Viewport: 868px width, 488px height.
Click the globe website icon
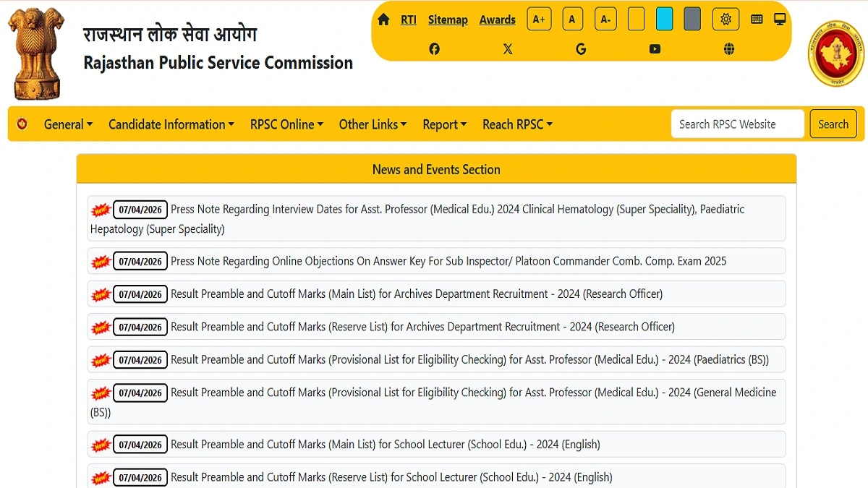tap(728, 48)
